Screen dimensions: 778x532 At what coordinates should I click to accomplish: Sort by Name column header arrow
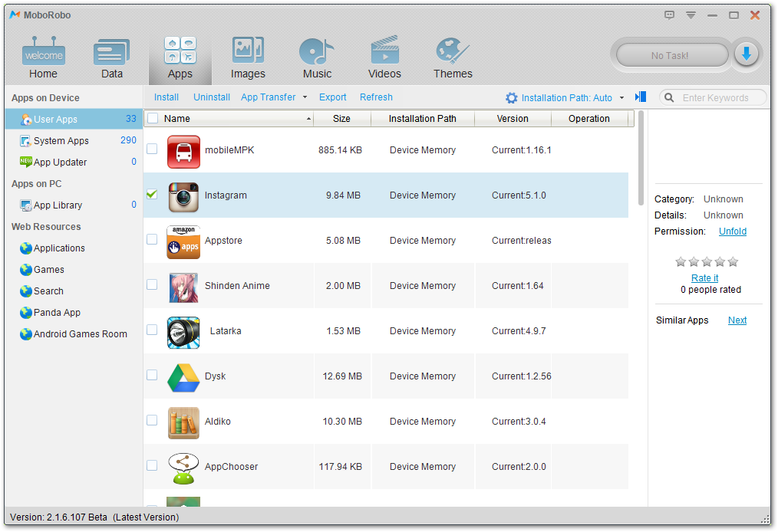(x=308, y=119)
